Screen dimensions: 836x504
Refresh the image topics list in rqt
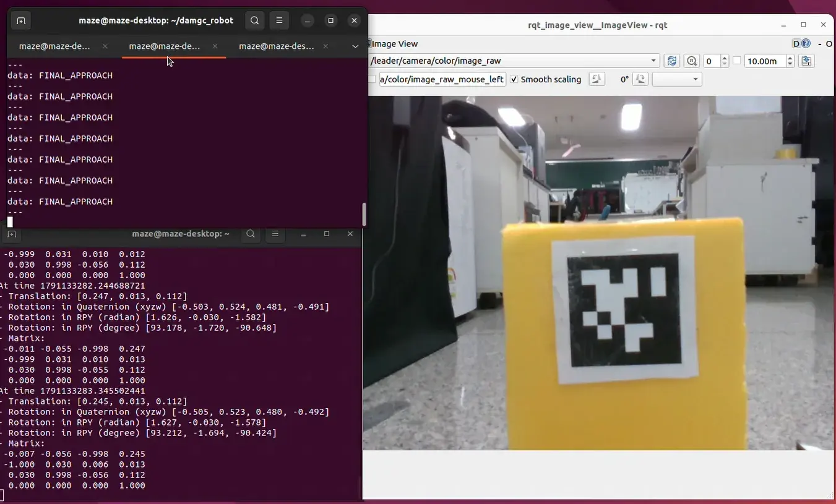tap(671, 61)
